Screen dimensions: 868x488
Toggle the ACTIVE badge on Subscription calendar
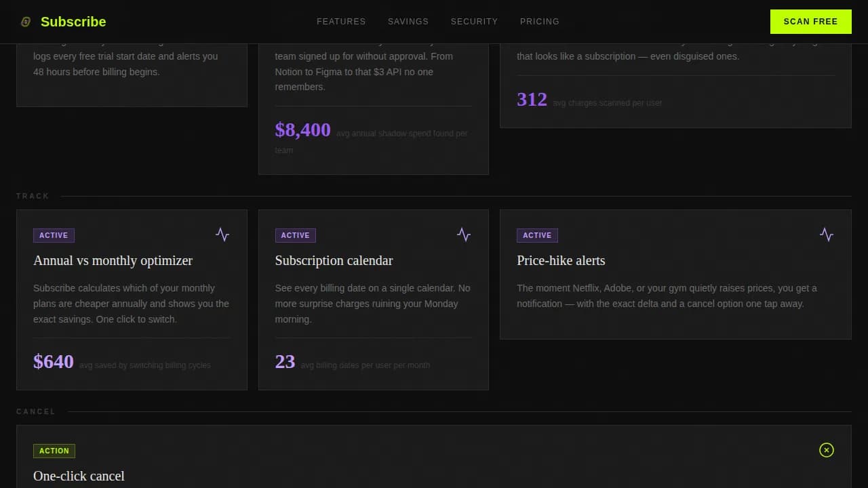[x=295, y=235]
